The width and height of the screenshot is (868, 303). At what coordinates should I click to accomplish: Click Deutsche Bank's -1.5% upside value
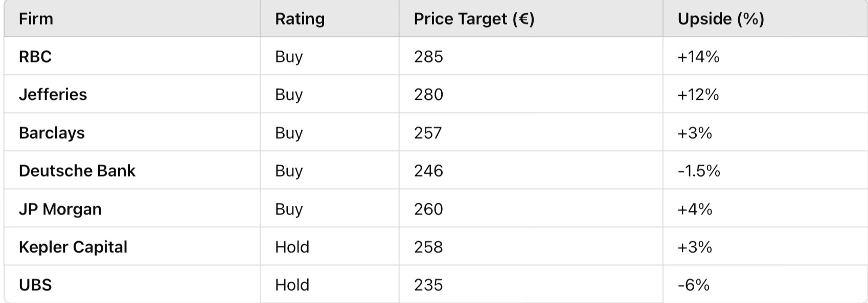click(698, 171)
